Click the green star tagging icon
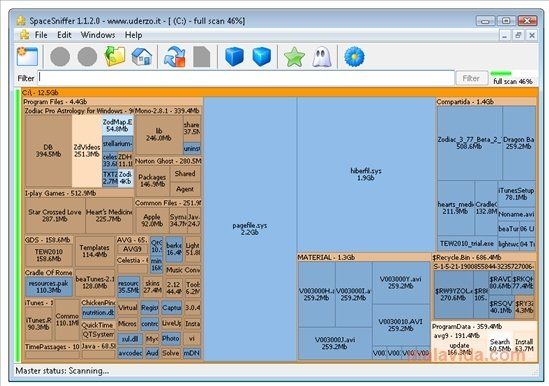549x386 pixels. click(x=294, y=57)
